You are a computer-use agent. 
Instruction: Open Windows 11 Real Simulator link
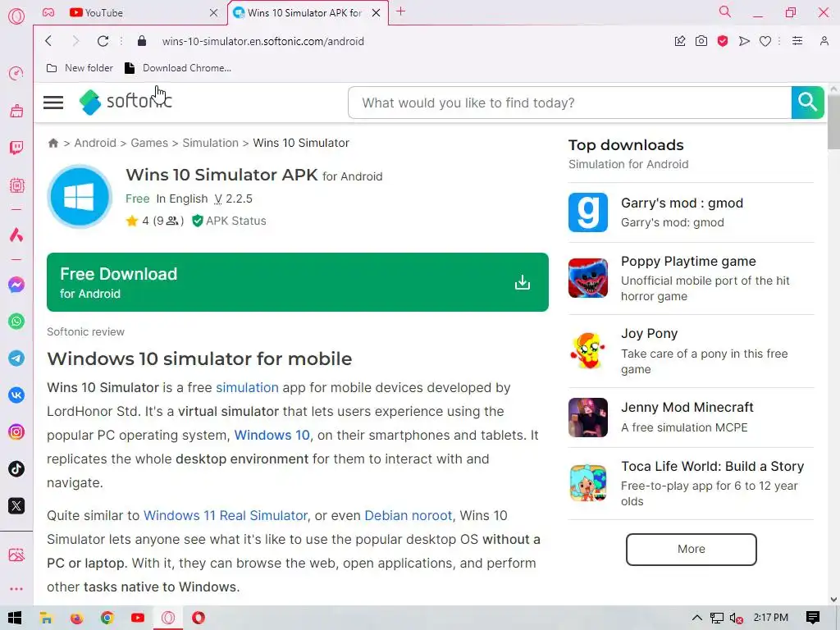(x=226, y=515)
